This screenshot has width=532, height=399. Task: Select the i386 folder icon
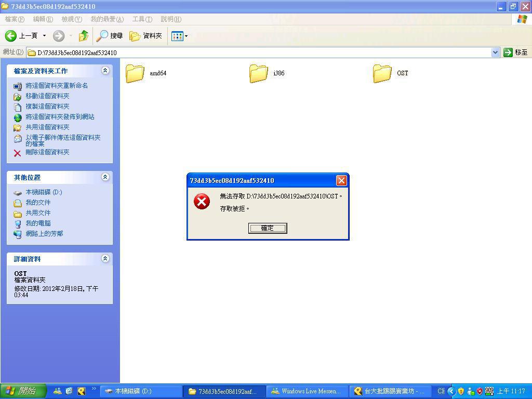point(259,73)
